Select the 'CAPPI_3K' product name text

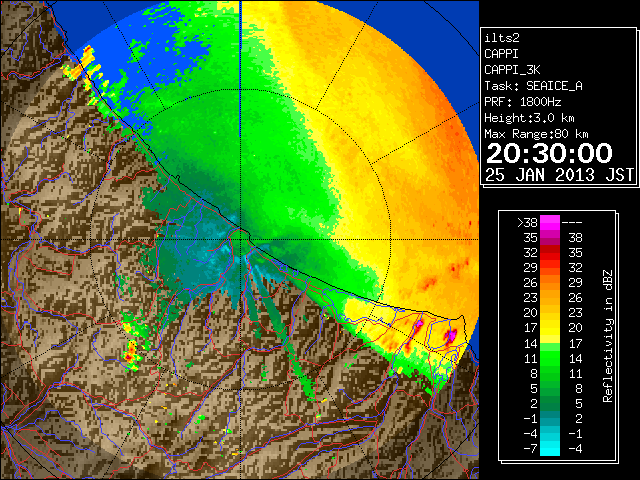(512, 70)
